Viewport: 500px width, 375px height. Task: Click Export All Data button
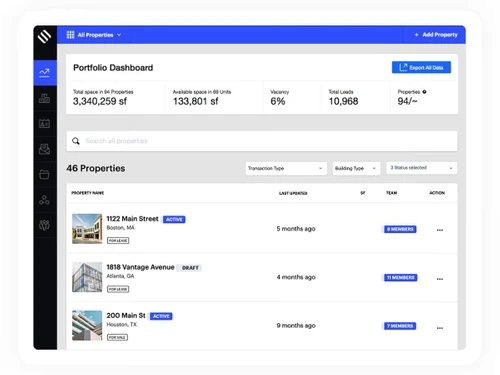click(x=421, y=67)
